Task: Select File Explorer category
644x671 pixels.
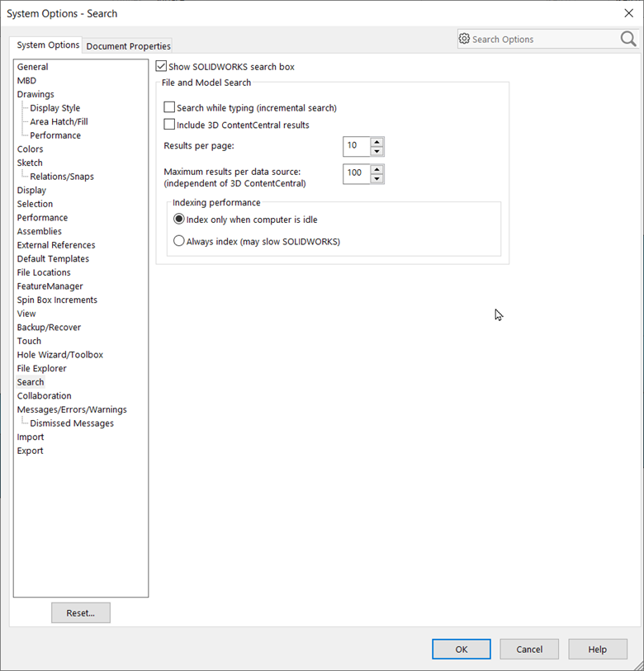Action: click(x=41, y=368)
